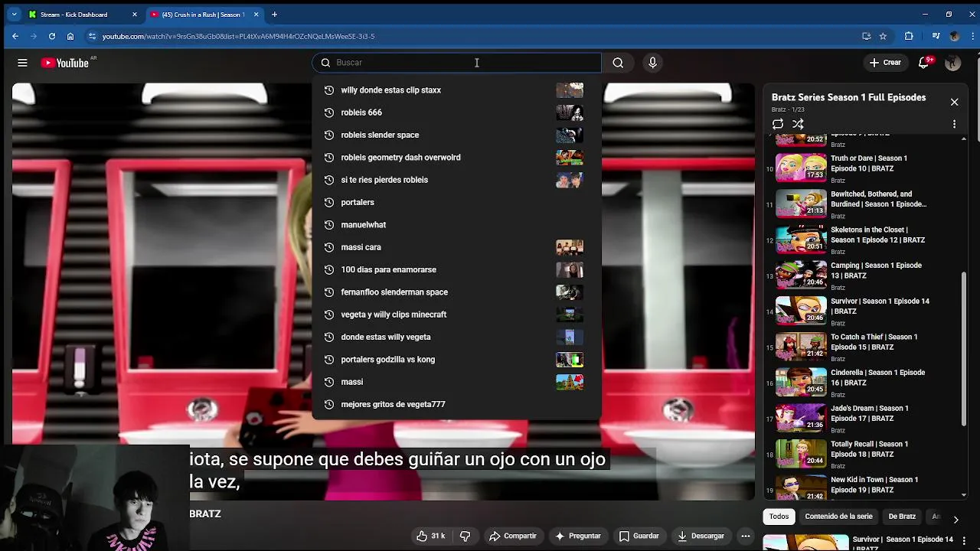This screenshot has height=551, width=980.
Task: Open the notifications bell
Action: [x=924, y=63]
